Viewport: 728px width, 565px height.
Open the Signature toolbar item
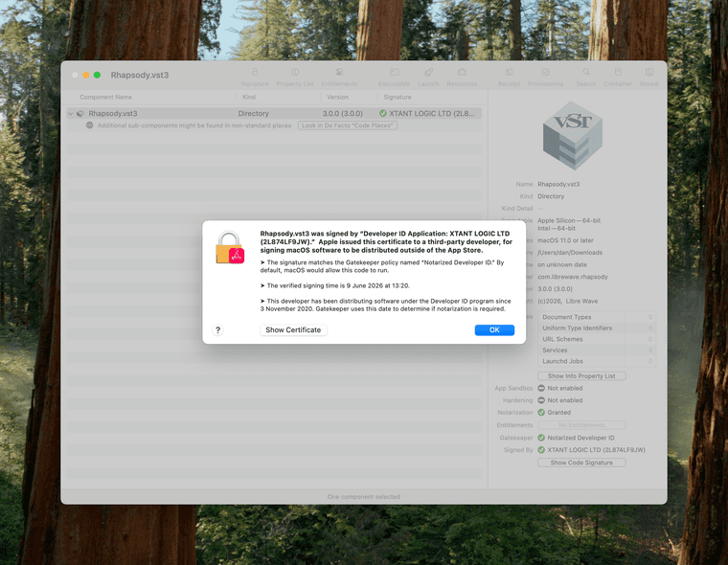tap(255, 77)
